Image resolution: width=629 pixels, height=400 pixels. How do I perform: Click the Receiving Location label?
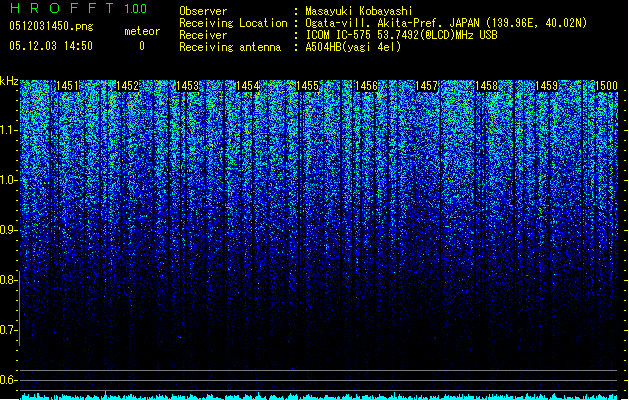233,23
